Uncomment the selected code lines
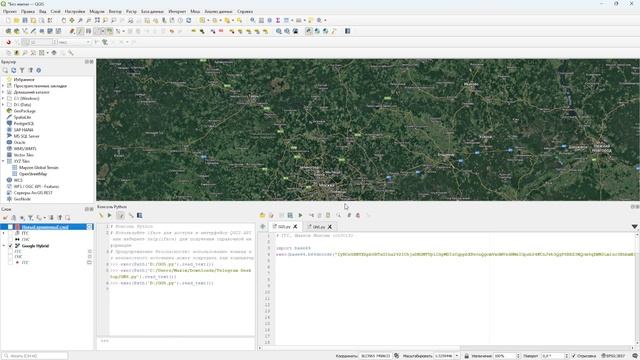The image size is (640, 360). [x=358, y=216]
